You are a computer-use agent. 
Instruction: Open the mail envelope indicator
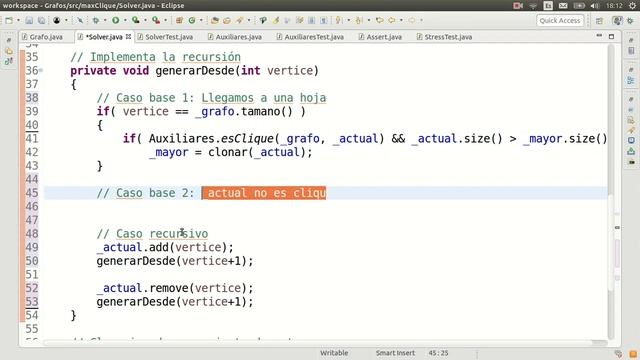click(563, 6)
